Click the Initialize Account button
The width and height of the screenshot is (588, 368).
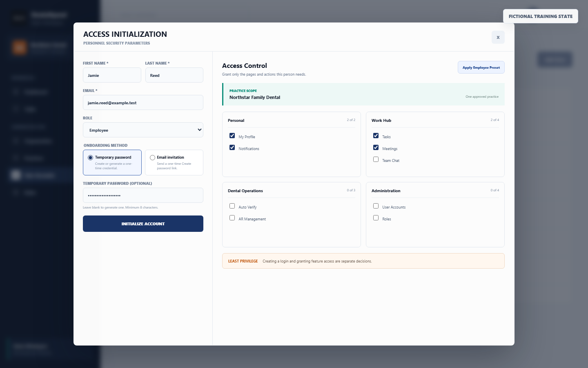(143, 224)
